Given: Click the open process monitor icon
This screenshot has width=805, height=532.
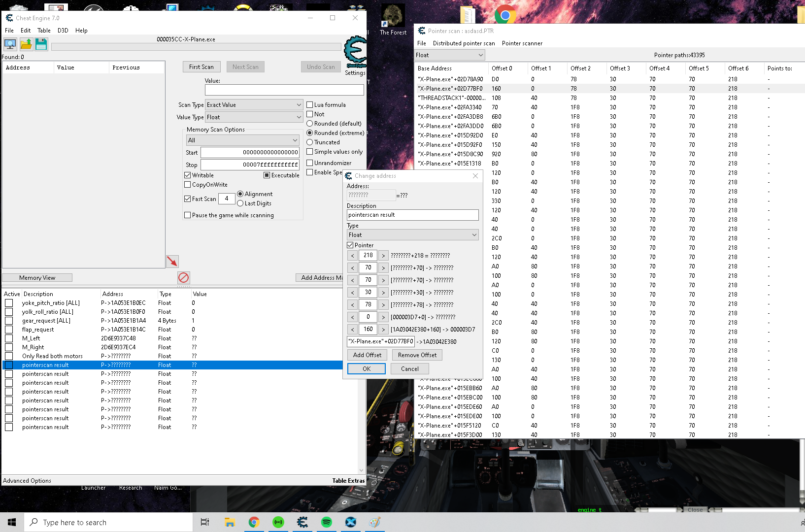Looking at the screenshot, I should (10, 44).
